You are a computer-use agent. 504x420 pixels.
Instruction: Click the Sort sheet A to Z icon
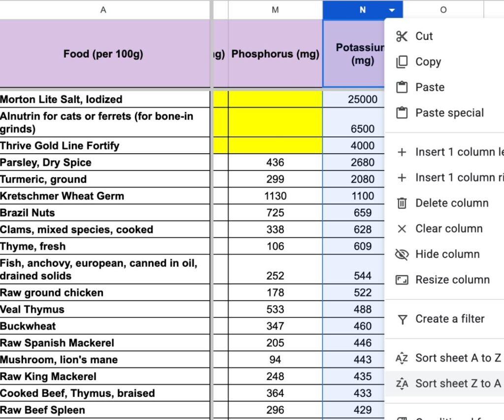pos(402,358)
